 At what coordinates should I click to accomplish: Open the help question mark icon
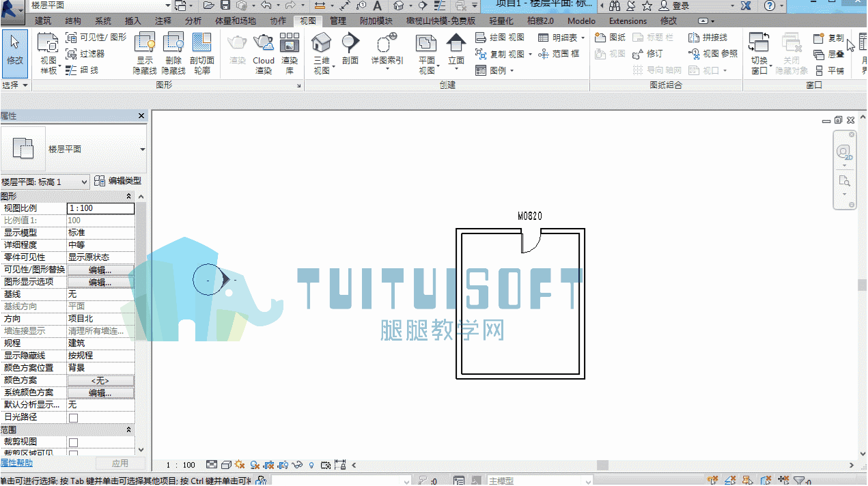point(770,5)
